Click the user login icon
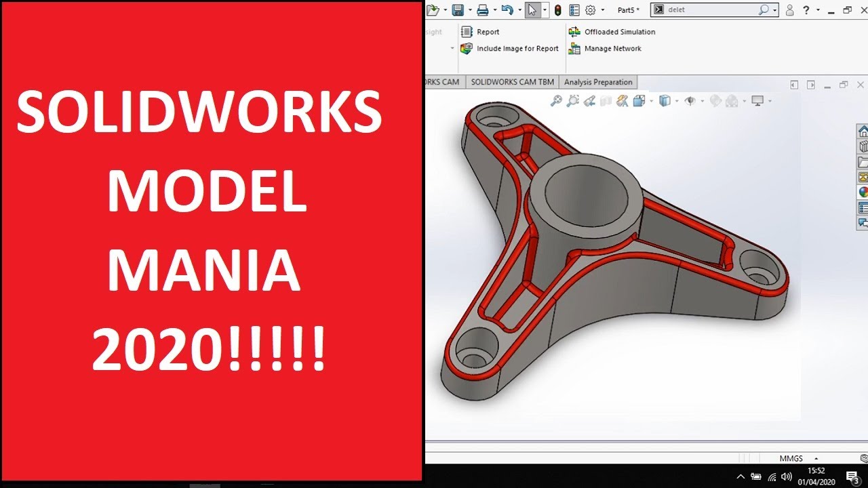This screenshot has height=488, width=868. click(789, 9)
